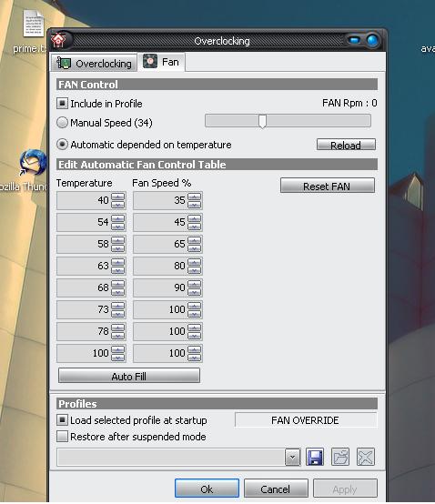Toggle Load selected profile at startup

point(63,419)
